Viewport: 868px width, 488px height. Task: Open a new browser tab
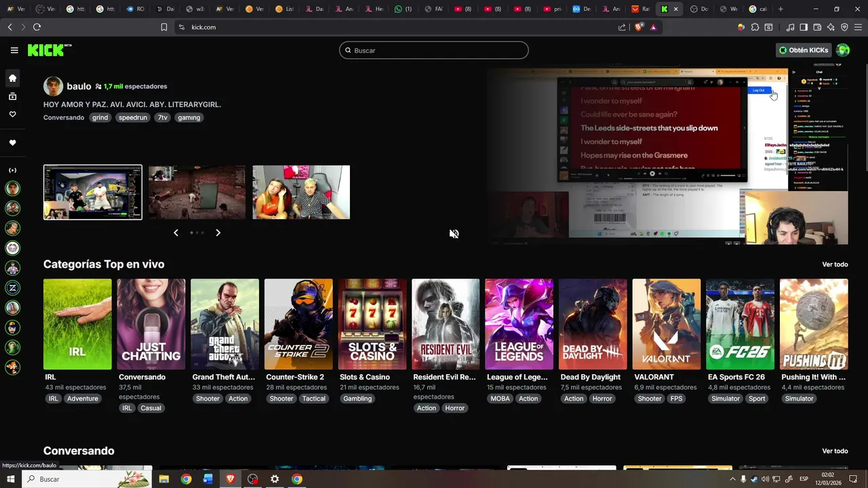781,9
